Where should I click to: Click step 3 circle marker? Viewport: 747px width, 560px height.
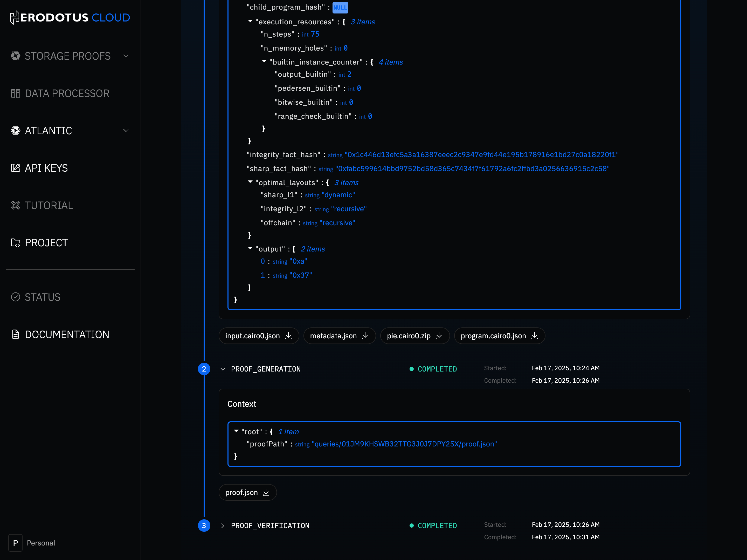[204, 526]
